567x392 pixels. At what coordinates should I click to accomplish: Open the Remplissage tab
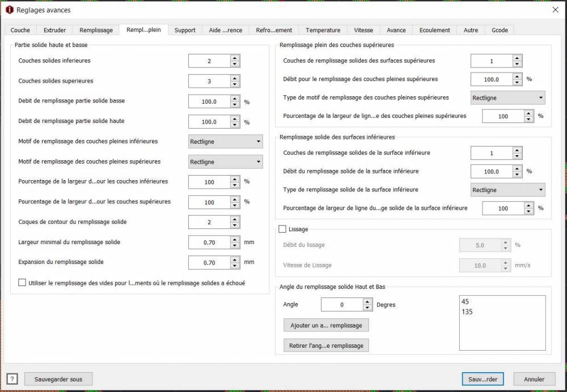(96, 30)
